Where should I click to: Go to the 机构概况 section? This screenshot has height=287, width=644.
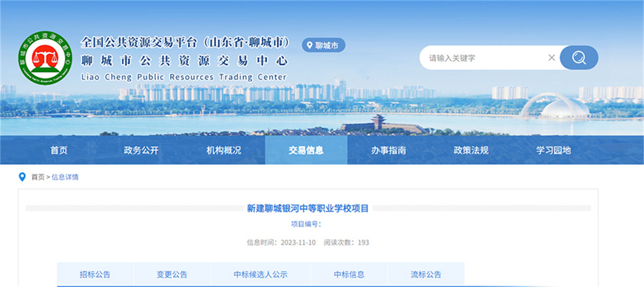click(224, 150)
